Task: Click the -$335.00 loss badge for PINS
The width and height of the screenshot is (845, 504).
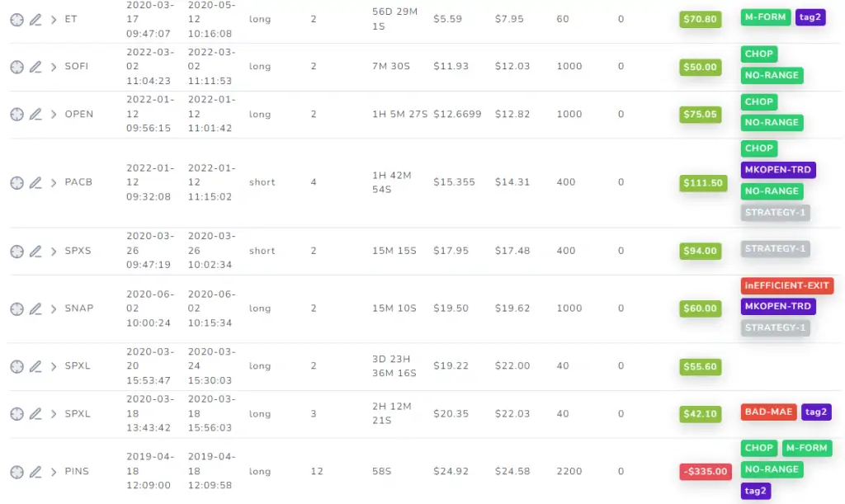Action: click(706, 472)
